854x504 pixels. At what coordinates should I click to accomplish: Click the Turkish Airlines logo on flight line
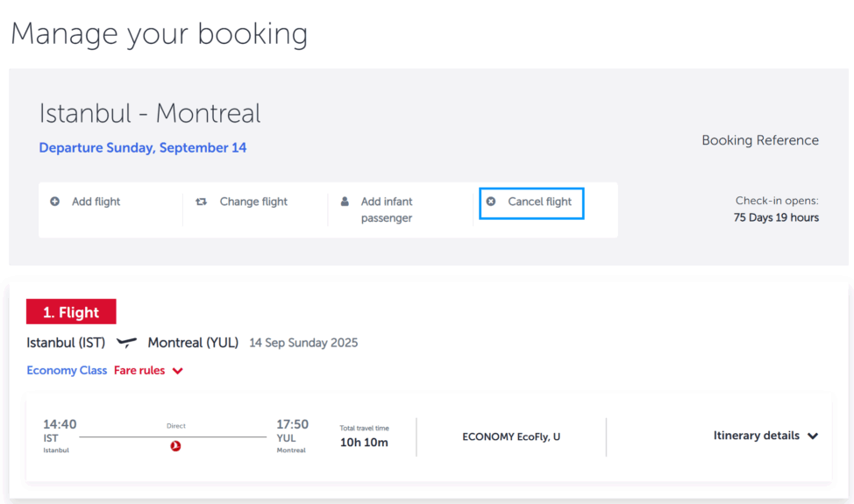click(175, 446)
